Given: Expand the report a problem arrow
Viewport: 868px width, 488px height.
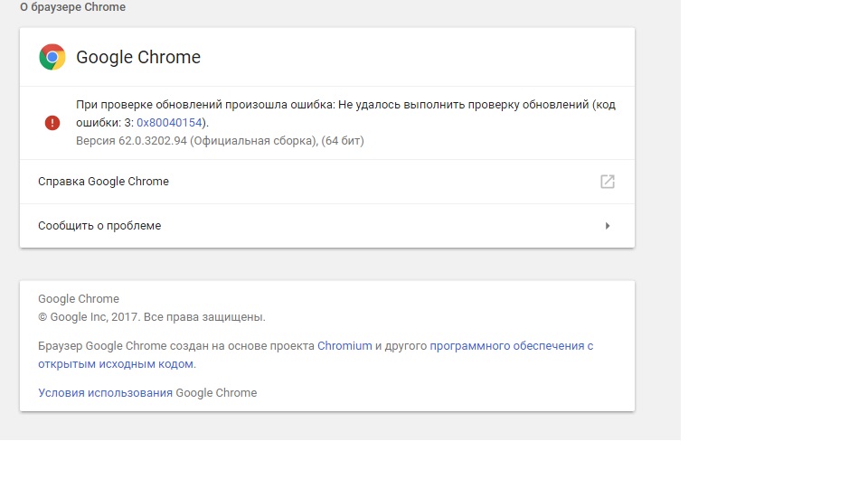Looking at the screenshot, I should click(608, 226).
